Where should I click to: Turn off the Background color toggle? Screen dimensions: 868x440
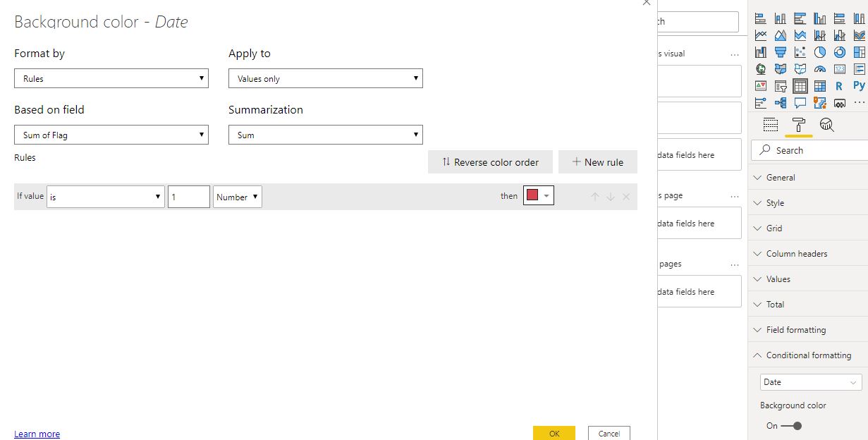click(x=792, y=425)
